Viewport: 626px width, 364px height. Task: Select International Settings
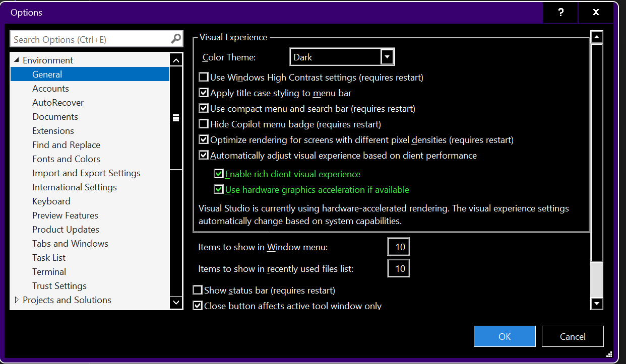click(x=75, y=187)
